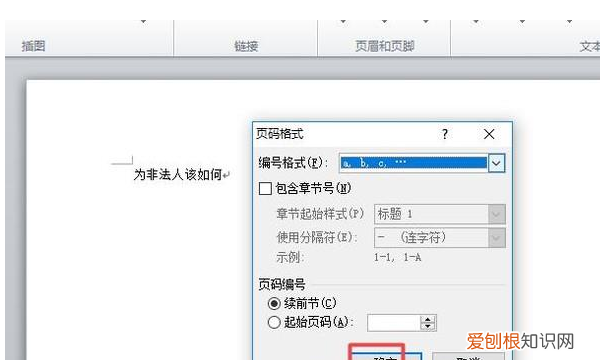This screenshot has height=360, width=600.
Task: Decrease 起始页码 with the down spinner arrow
Action: tap(428, 327)
